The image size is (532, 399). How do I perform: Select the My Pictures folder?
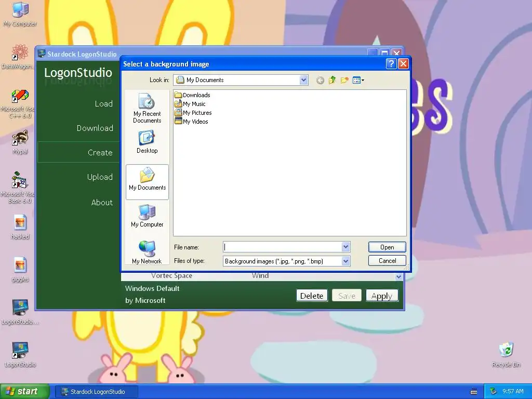[193, 113]
